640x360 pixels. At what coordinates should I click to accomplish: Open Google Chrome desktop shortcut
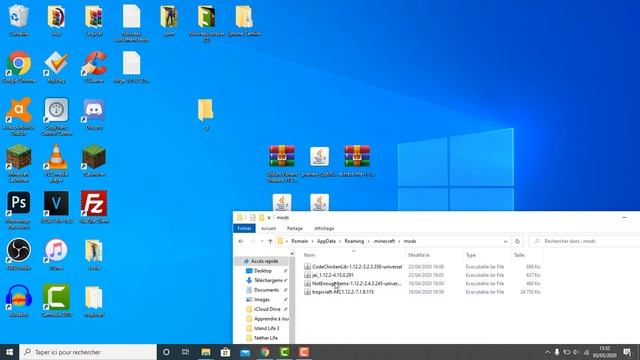point(18,67)
